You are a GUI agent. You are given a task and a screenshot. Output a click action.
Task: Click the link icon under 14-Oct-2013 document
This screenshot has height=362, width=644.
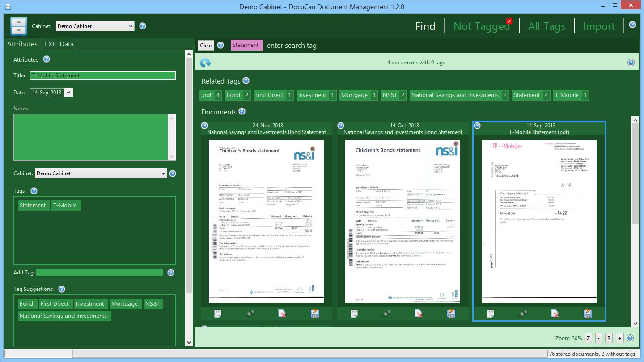click(x=386, y=314)
